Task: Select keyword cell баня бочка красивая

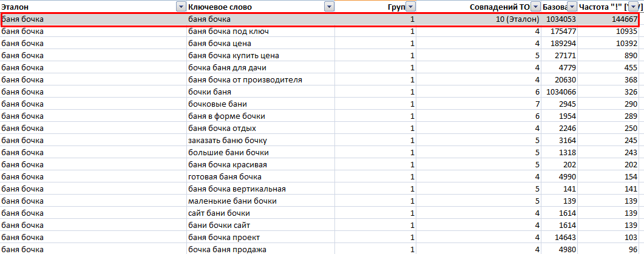Action: 228,165
